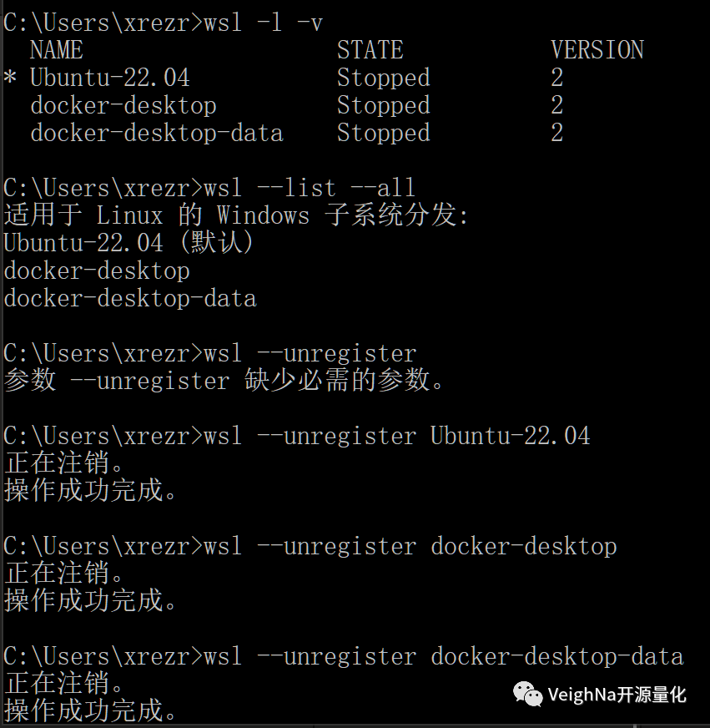This screenshot has width=710, height=728.
Task: Click the last '正在注销。' output line
Action: (x=63, y=684)
